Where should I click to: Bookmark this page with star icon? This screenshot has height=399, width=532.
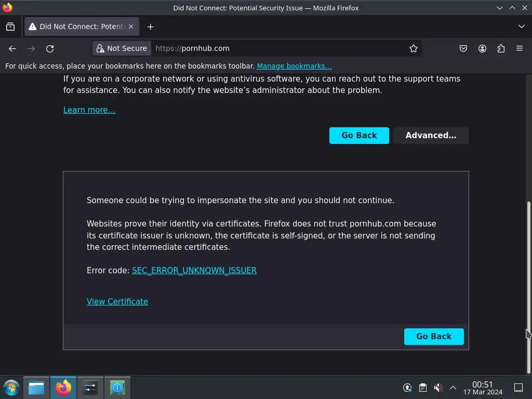tap(413, 48)
